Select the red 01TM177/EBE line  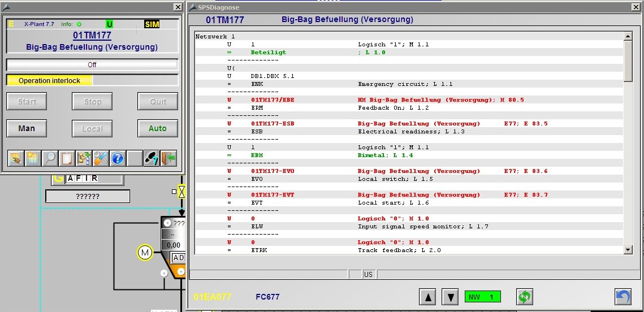(x=409, y=99)
